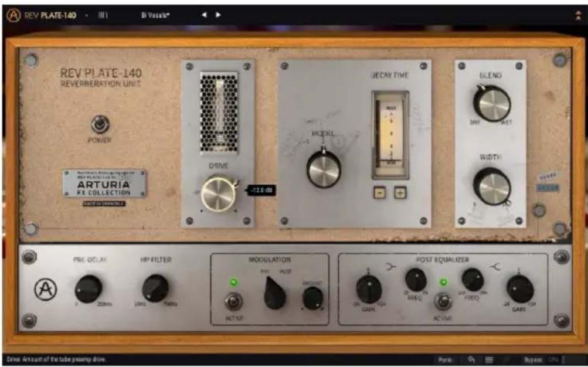This screenshot has height=367, width=588.
Task: Adjust the HP FILTER knob
Action: [x=155, y=288]
